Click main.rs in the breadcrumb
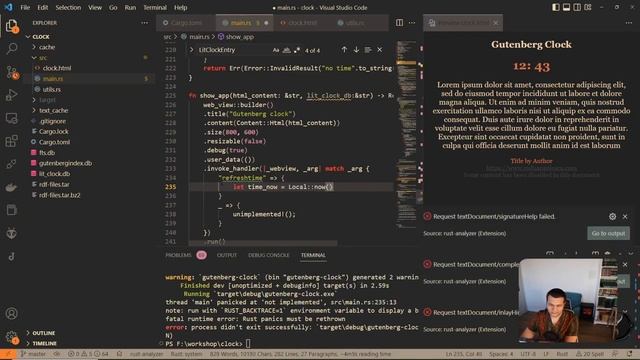Screen dimensions: 640x360 199,37
